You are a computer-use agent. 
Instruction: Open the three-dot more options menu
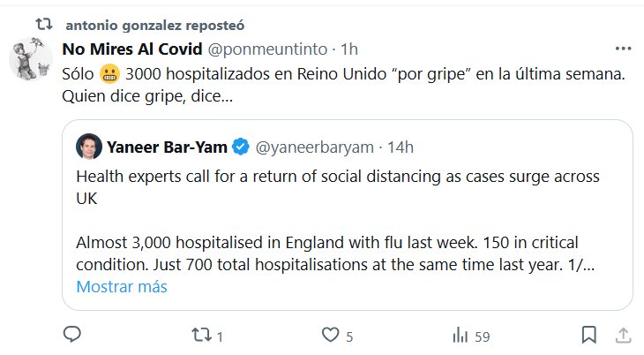pos(623,48)
